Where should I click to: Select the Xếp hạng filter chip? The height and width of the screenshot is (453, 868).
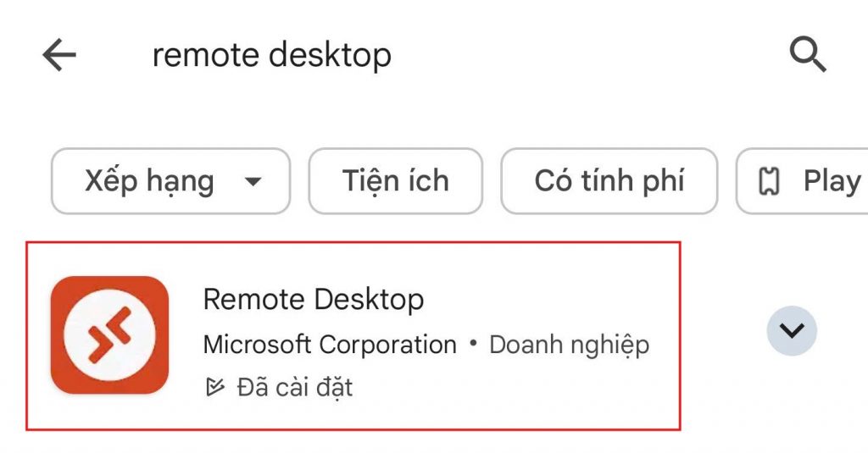coord(149,181)
